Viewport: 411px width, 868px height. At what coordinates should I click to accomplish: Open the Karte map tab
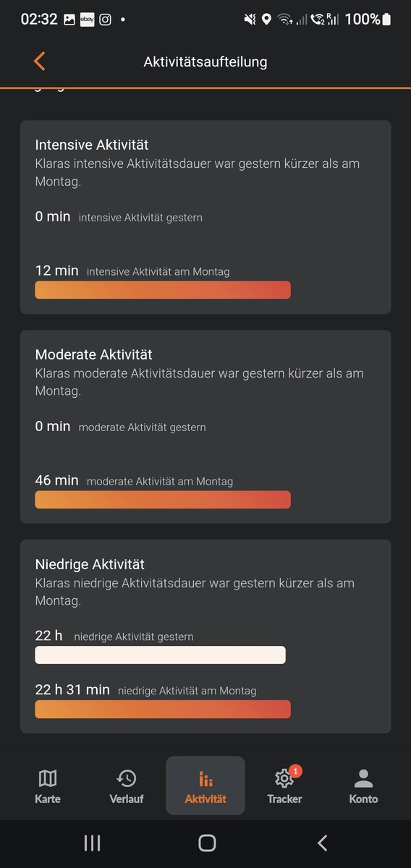click(x=48, y=786)
